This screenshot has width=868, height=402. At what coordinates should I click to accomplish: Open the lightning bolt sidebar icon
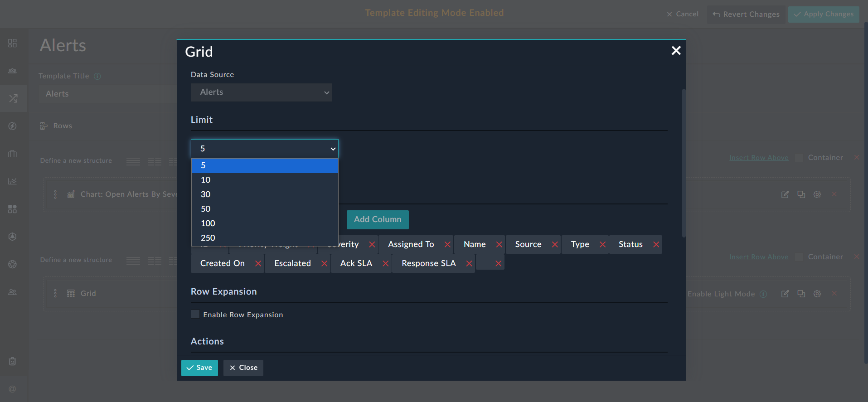pyautogui.click(x=13, y=126)
